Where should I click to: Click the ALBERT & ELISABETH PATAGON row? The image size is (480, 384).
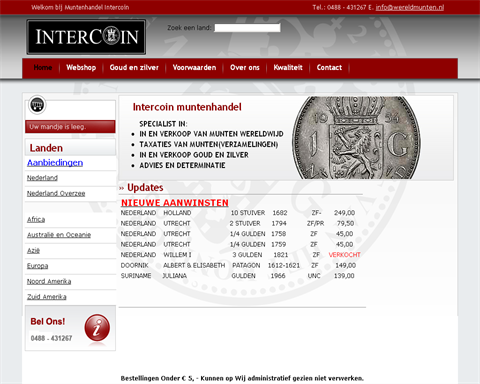point(238,265)
